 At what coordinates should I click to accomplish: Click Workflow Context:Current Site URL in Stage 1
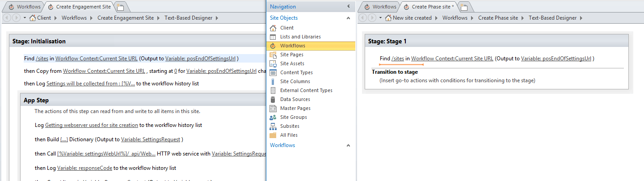point(452,59)
